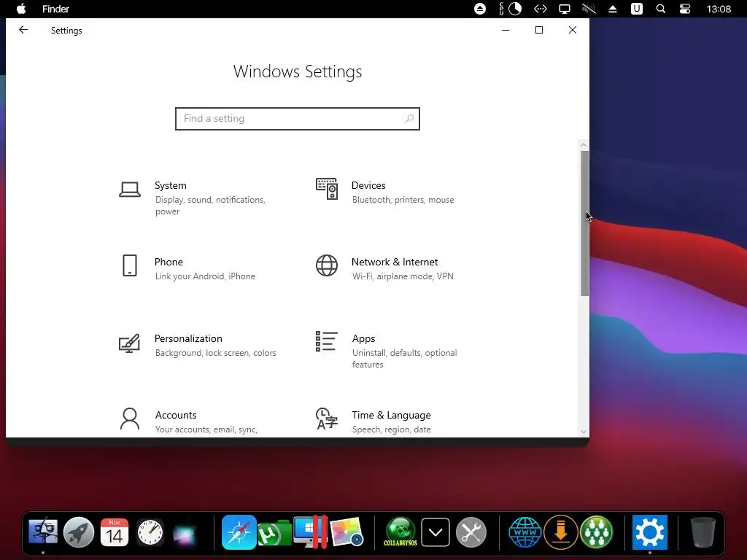Click the search magnifier in Find a setting
Viewport: 747px width, 560px height.
tap(409, 119)
